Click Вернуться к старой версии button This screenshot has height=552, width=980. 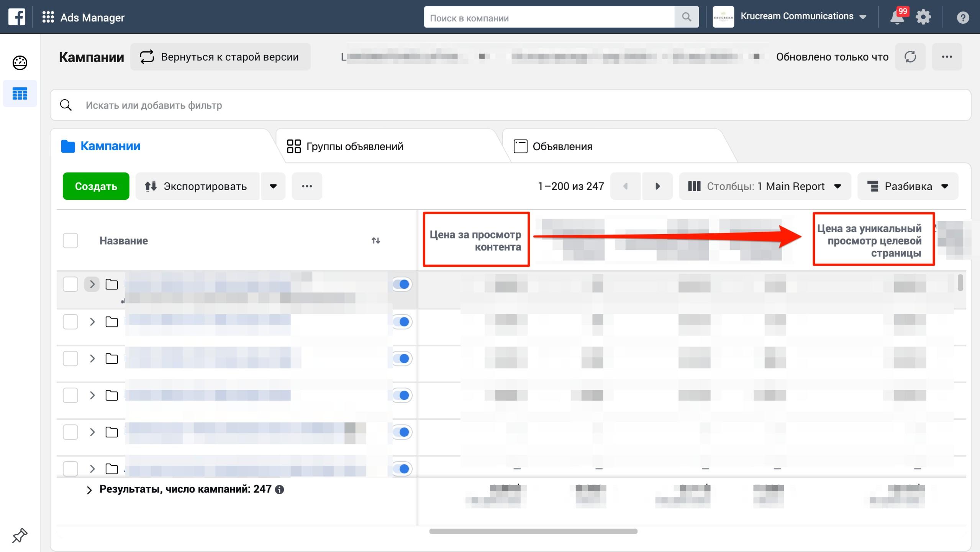(x=220, y=57)
